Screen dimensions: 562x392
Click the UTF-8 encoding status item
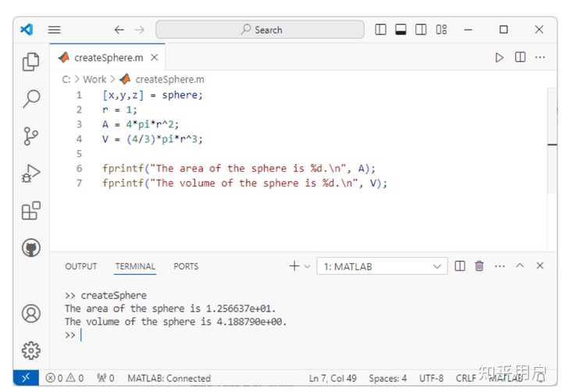[431, 378]
